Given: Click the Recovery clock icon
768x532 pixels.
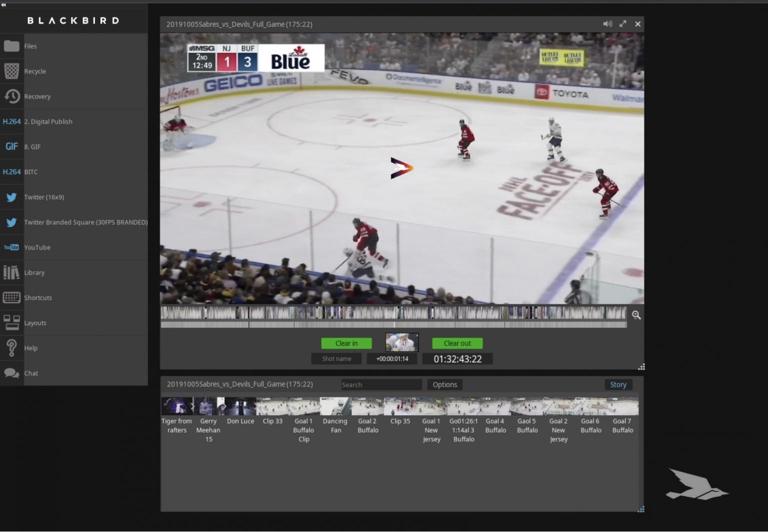Looking at the screenshot, I should [x=11, y=96].
